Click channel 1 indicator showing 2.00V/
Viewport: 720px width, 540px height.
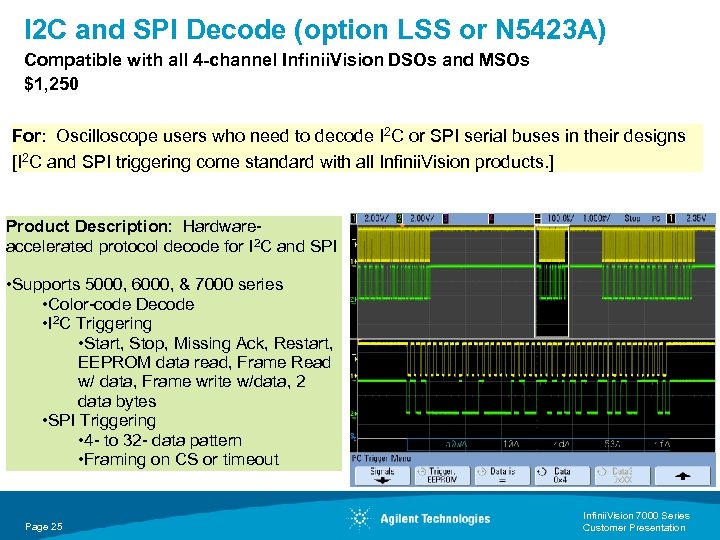point(371,219)
